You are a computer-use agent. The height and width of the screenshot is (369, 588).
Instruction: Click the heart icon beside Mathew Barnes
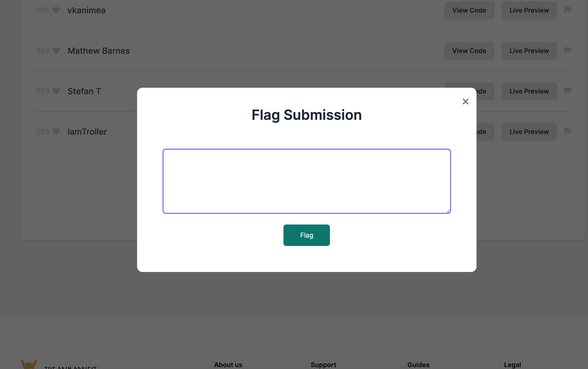pos(56,51)
